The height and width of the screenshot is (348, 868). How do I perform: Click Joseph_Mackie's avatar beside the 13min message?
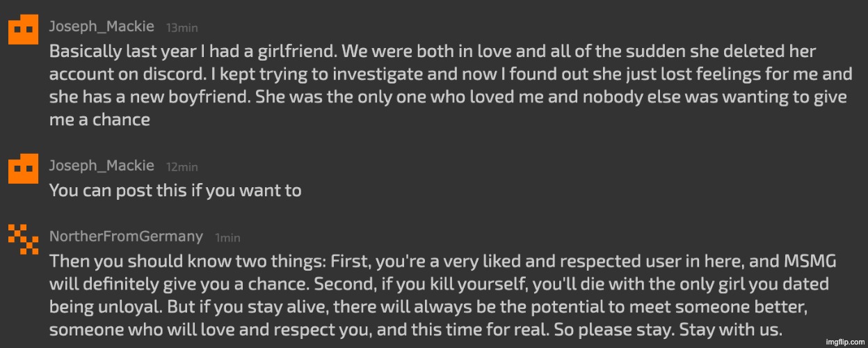[x=23, y=29]
